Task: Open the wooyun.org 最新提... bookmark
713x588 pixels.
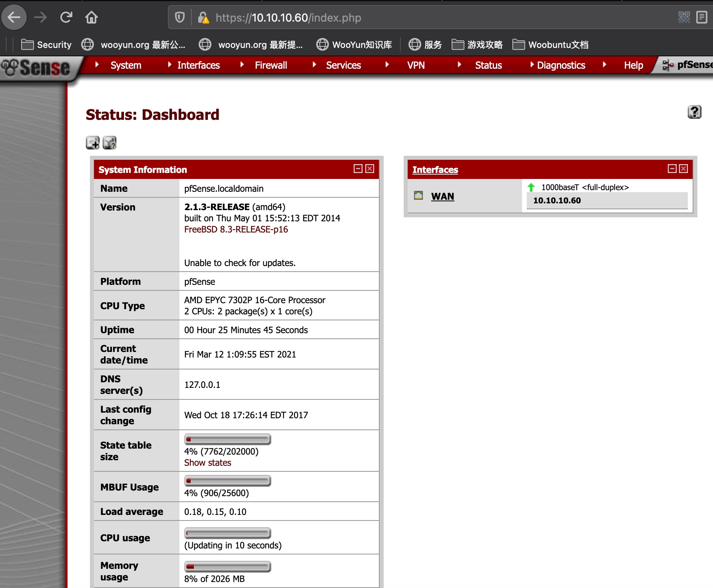Action: pos(251,44)
